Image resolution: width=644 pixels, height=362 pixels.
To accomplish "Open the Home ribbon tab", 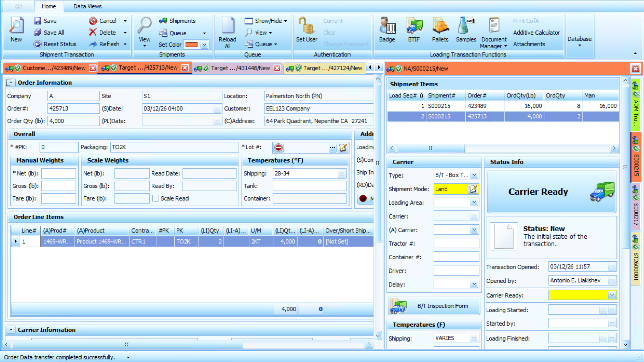I will click(49, 6).
